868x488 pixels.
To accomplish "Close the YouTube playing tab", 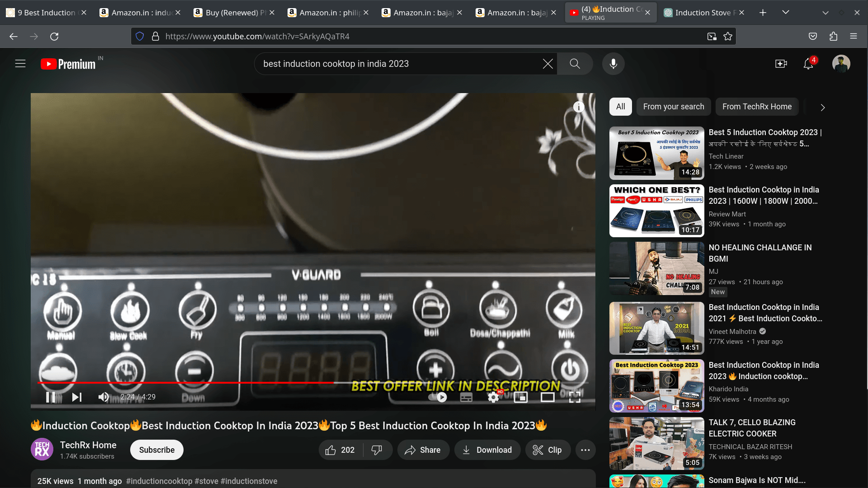I will (647, 13).
